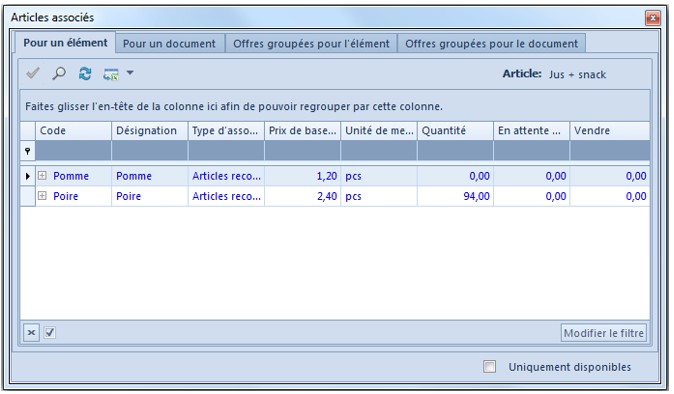This screenshot has height=394, width=674.
Task: Open Offres groupées pour le document tab
Action: pyautogui.click(x=491, y=43)
